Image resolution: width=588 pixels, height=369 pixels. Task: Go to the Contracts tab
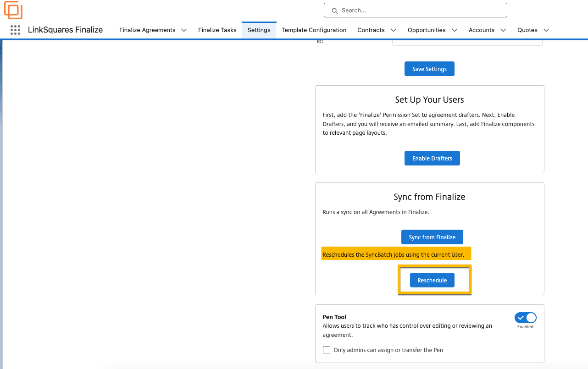371,30
